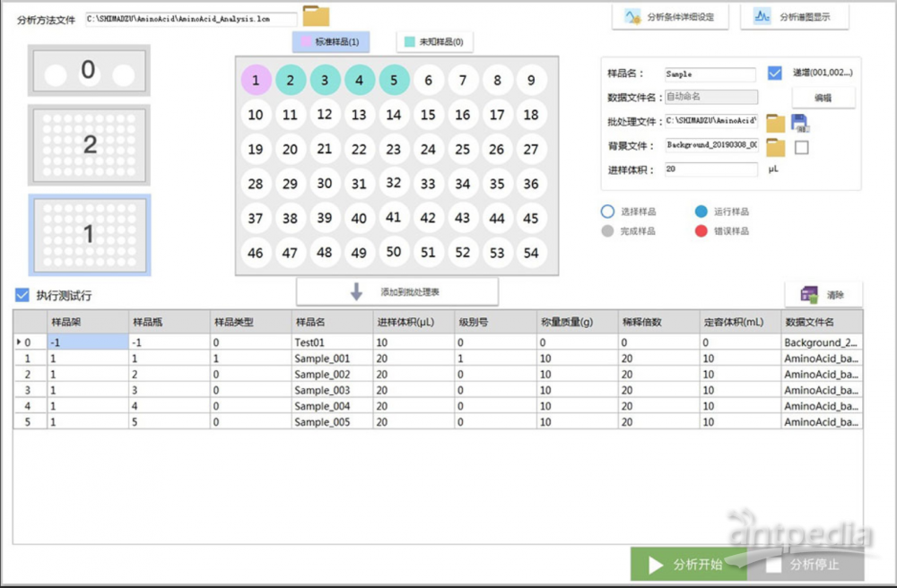Select sample rack 2 tray icon
Screen dimensions: 897x588
point(89,144)
